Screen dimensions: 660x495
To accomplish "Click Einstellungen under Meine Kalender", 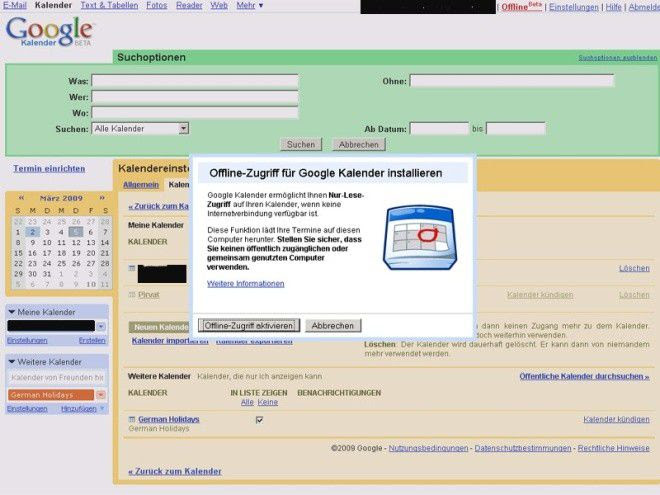I will (27, 341).
